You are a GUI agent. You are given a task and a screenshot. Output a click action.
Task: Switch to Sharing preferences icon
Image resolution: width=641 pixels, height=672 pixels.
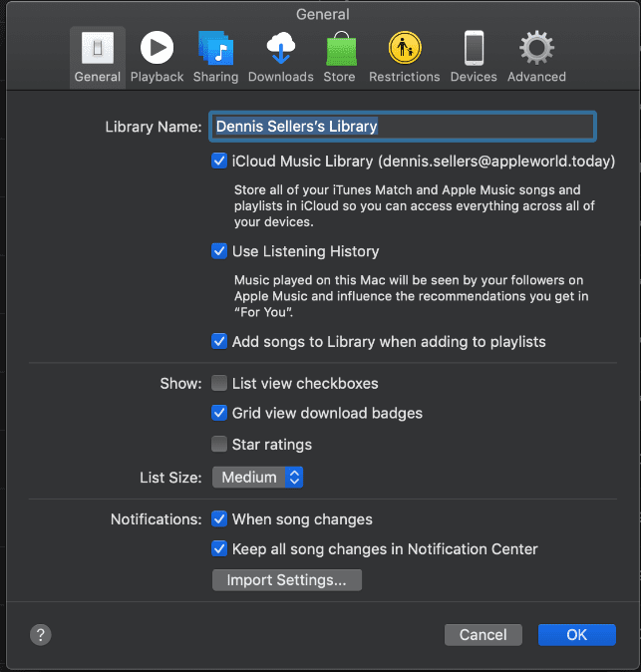point(215,48)
